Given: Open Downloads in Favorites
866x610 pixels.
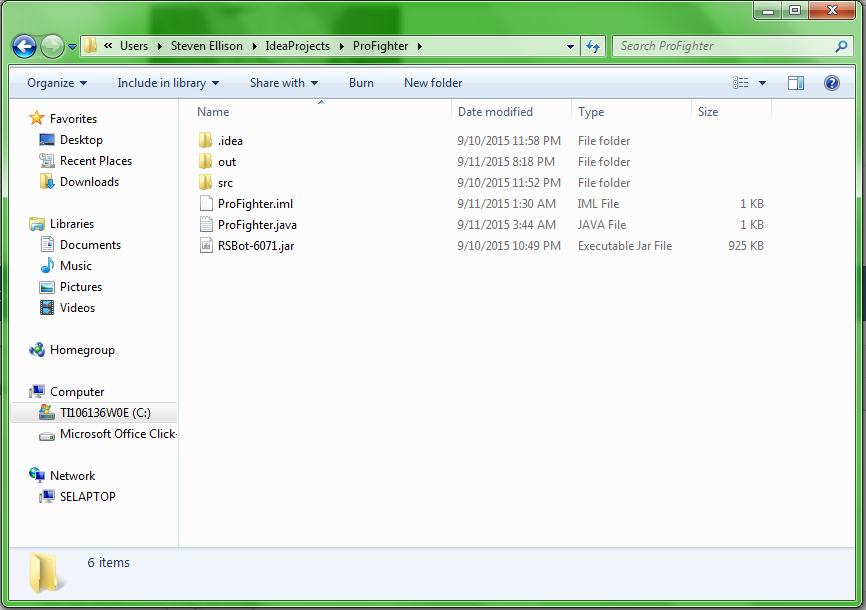Looking at the screenshot, I should pos(89,182).
